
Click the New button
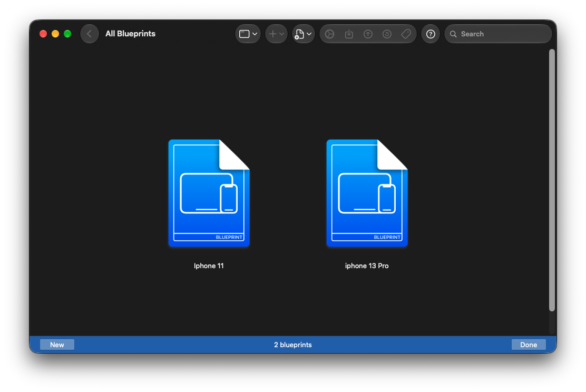57,345
